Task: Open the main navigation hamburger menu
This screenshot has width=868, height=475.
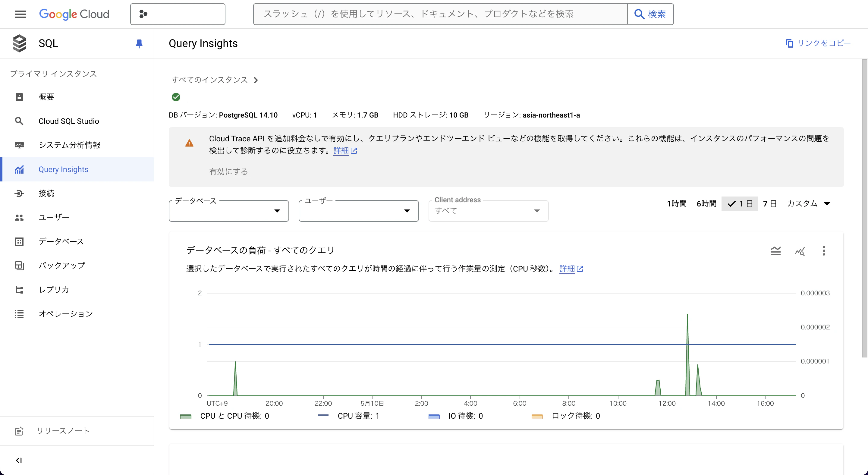Action: tap(20, 14)
